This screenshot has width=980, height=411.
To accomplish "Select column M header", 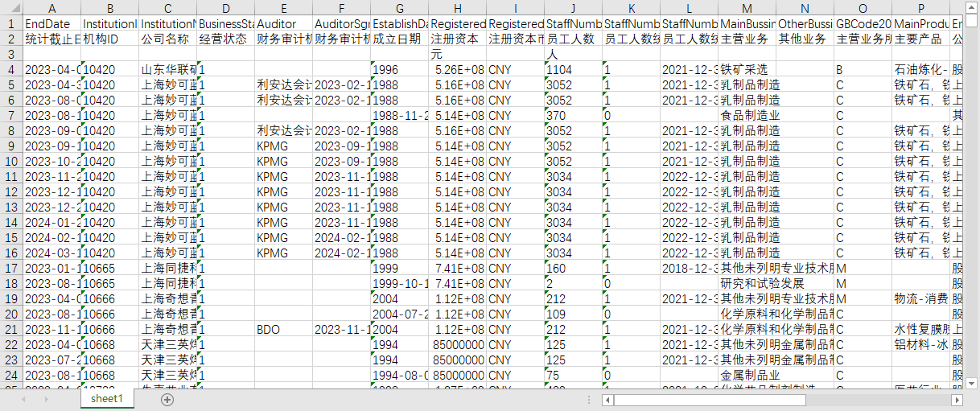I will point(747,7).
